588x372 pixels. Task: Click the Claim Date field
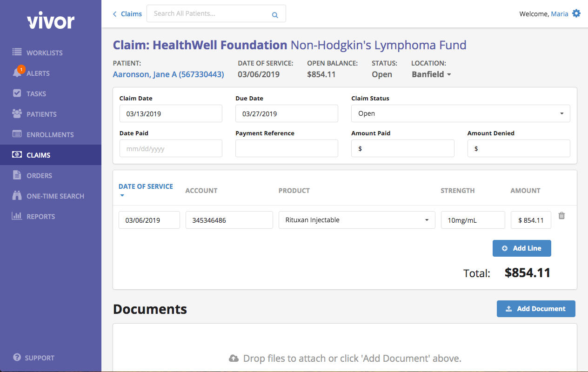[x=171, y=113]
